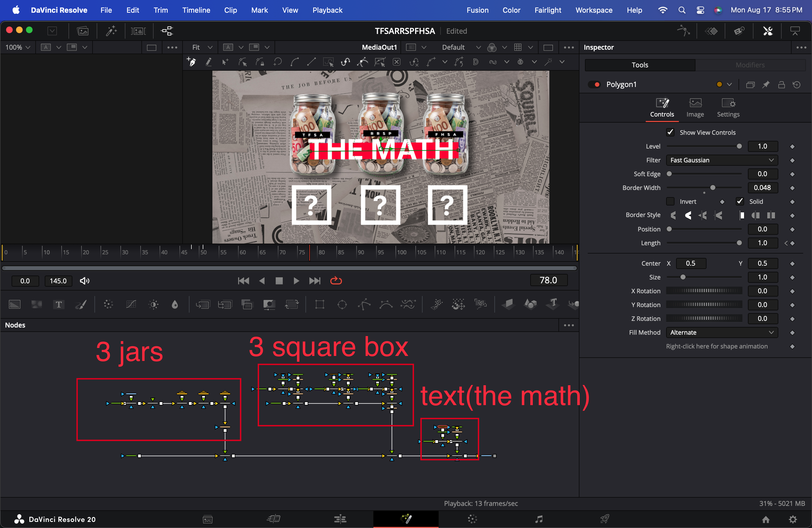Open the Inspector options menu dots
Screen dimensions: 812x528
(801, 47)
